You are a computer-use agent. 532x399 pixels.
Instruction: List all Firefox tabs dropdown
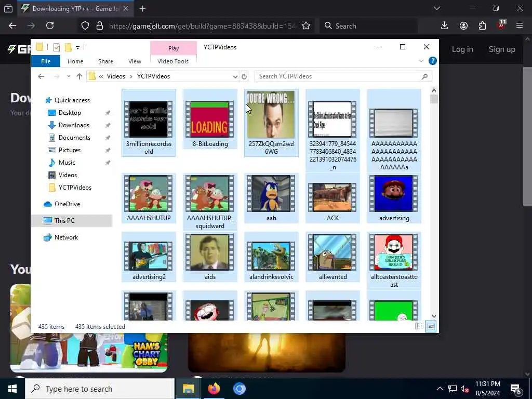click(x=436, y=8)
